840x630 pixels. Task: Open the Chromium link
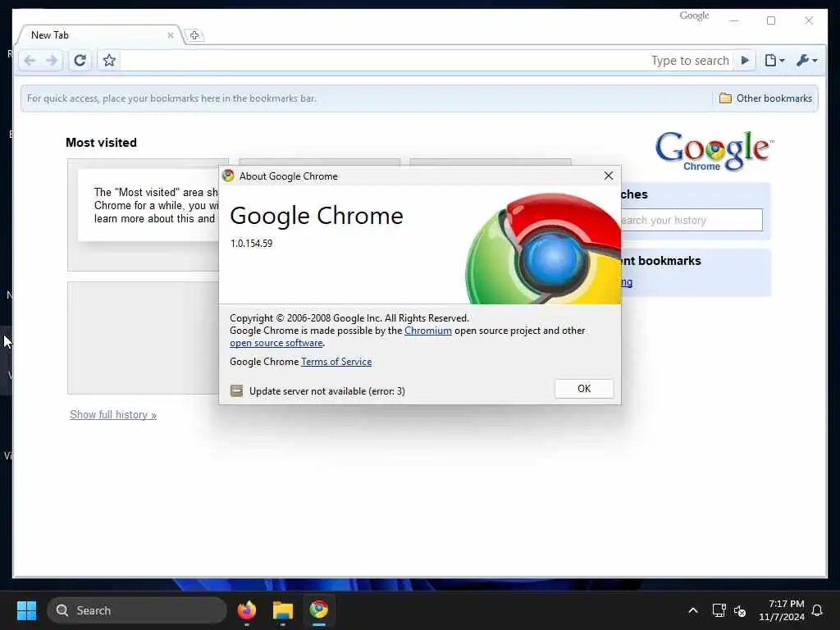click(x=427, y=331)
